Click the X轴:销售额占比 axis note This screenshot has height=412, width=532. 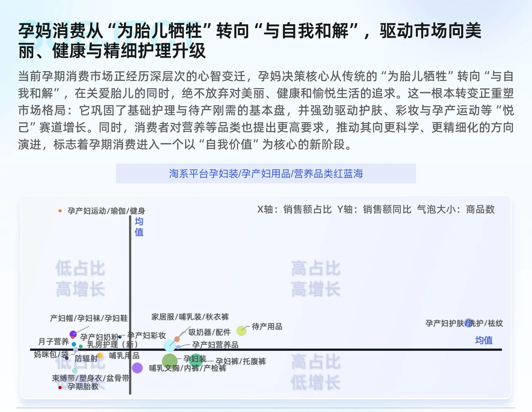294,209
